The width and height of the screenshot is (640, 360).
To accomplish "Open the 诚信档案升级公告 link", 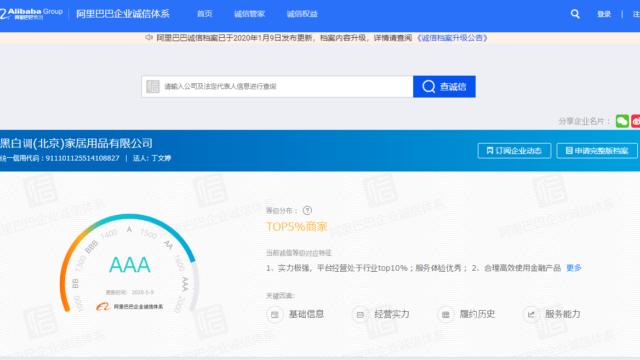I will [x=452, y=38].
